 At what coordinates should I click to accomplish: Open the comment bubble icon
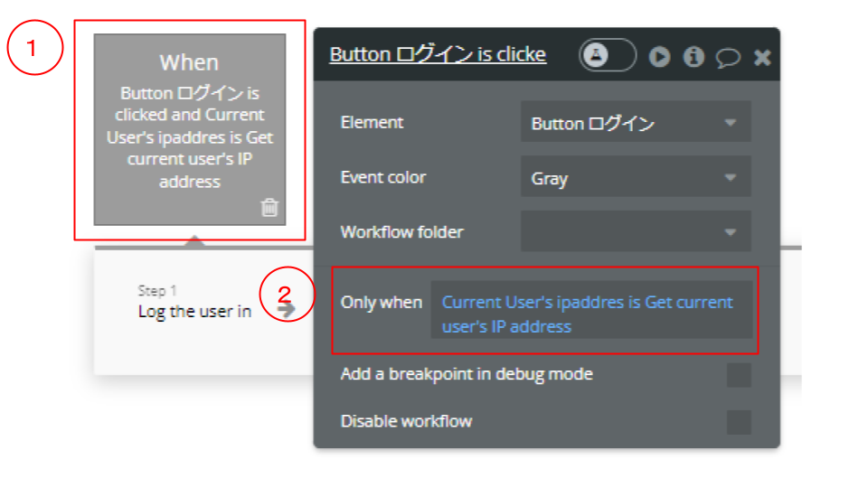click(728, 57)
